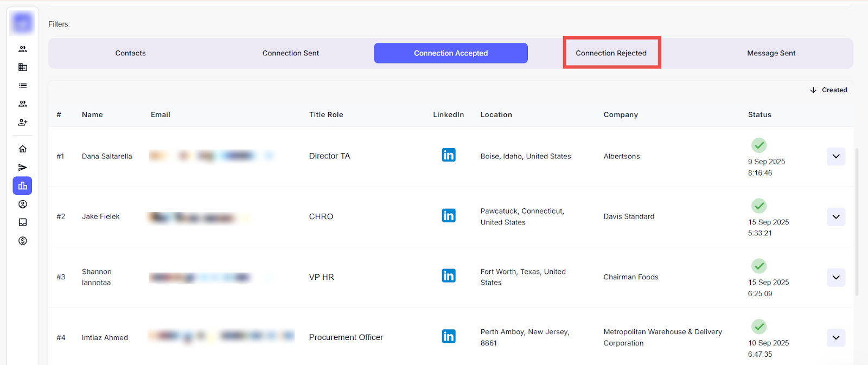This screenshot has height=365, width=868.
Task: Open the home icon in sidebar
Action: (23, 149)
